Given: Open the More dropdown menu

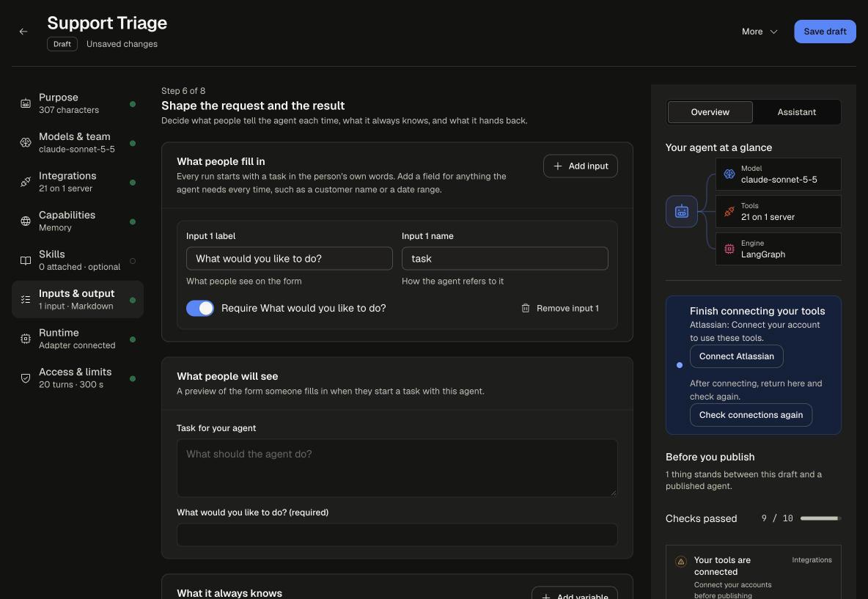Looking at the screenshot, I should click(759, 32).
